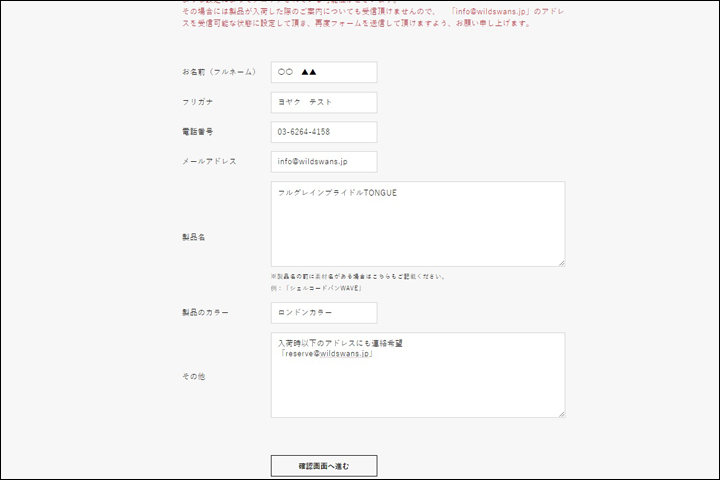Grab the 製品名 textarea resize handle
The height and width of the screenshot is (480, 720).
pos(560,262)
